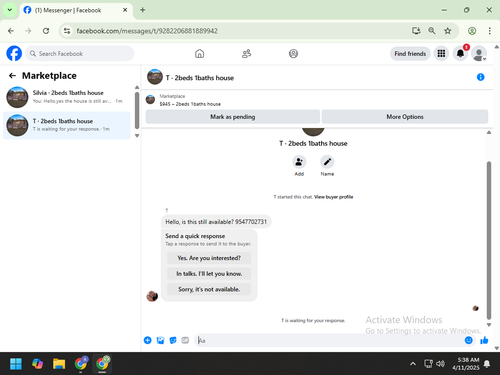Open Windows notifications bell in taskbar

point(487,364)
